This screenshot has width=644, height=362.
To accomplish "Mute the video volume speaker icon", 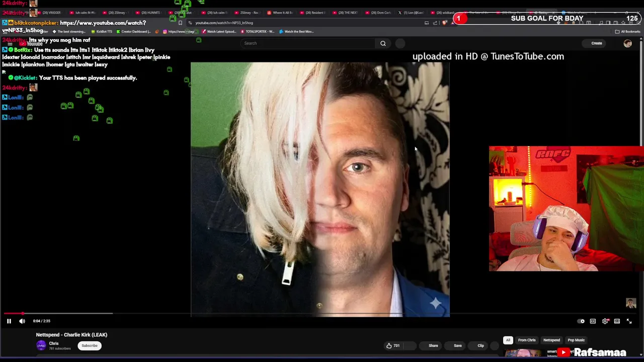I will click(22, 321).
